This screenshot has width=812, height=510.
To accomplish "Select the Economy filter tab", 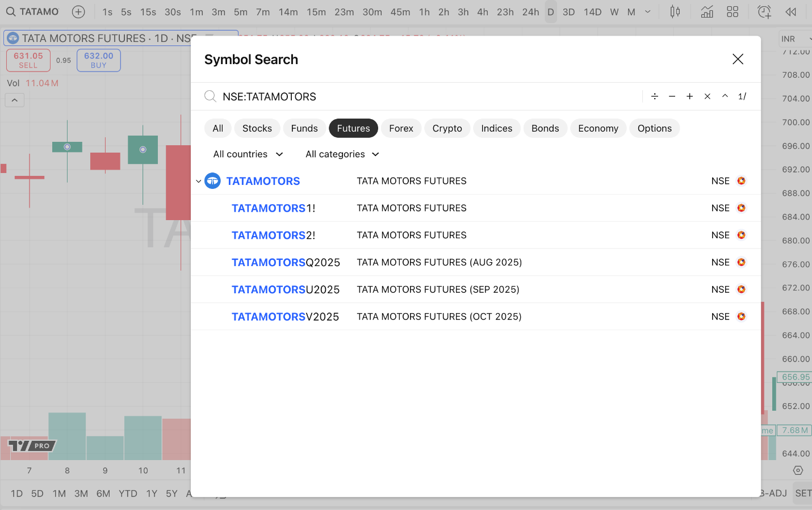I will point(598,128).
